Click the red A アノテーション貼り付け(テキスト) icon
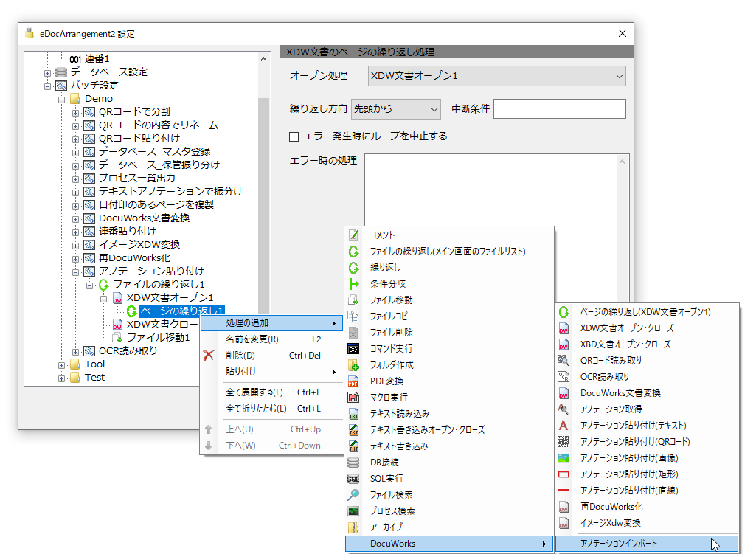Image resolution: width=756 pixels, height=554 pixels. [563, 426]
